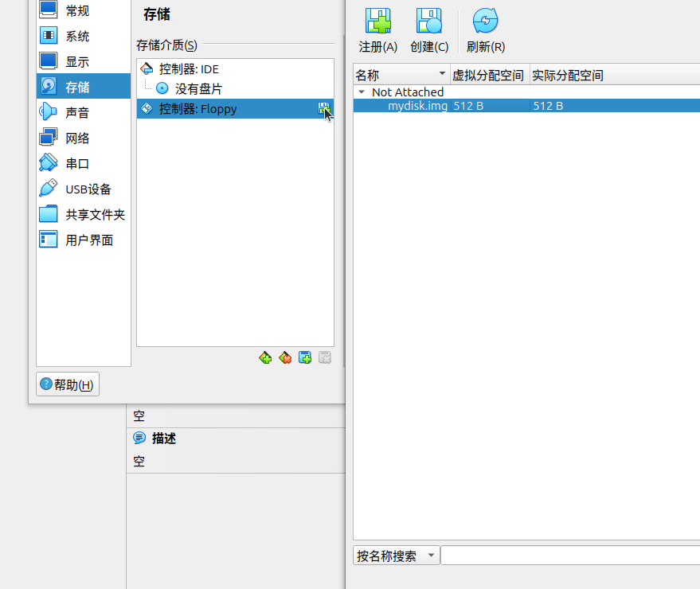This screenshot has height=589, width=700.
Task: Click the remove controller icon below storage tree
Action: pyautogui.click(x=285, y=358)
